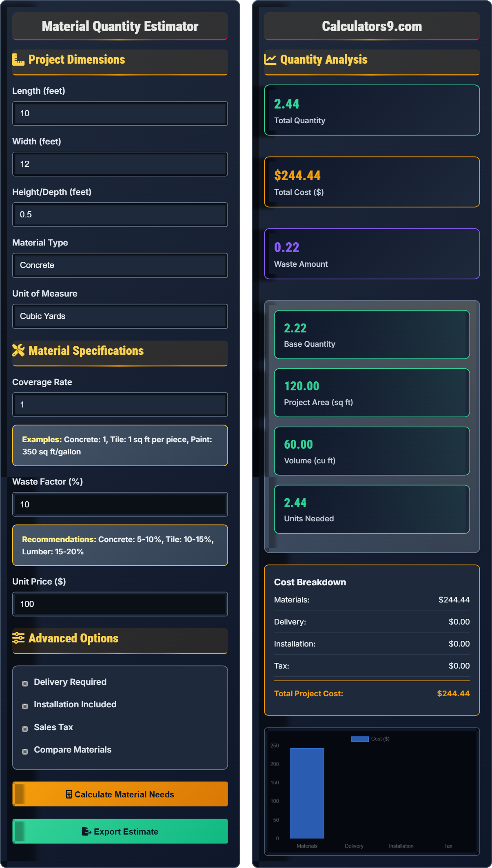
Task: Click the Delivery: $0.00 cost row
Action: [x=372, y=622]
